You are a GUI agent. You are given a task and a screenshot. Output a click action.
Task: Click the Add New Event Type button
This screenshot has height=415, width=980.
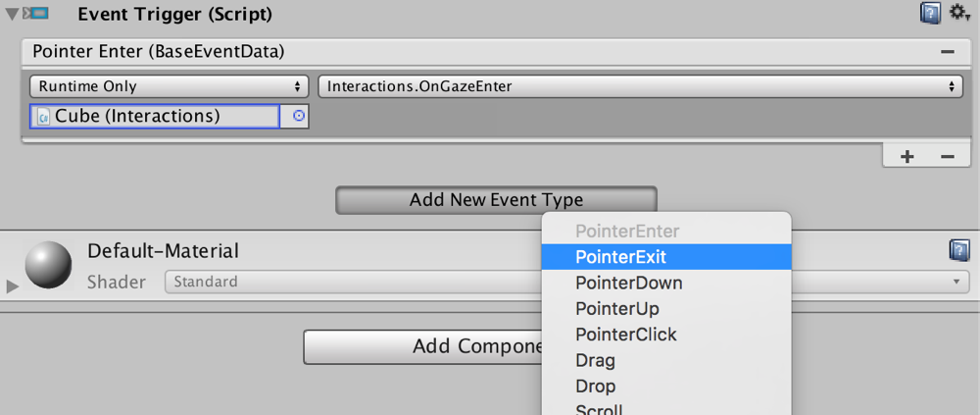click(x=496, y=200)
